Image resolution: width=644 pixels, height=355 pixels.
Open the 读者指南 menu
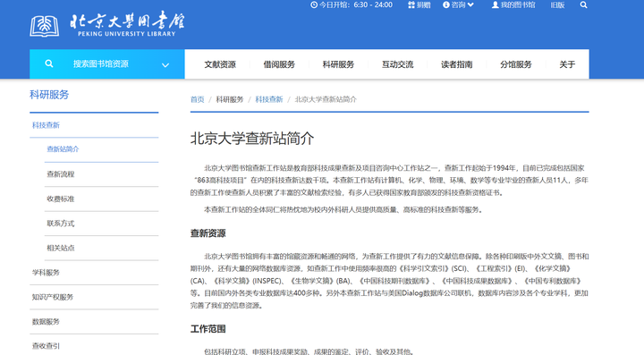click(x=457, y=64)
